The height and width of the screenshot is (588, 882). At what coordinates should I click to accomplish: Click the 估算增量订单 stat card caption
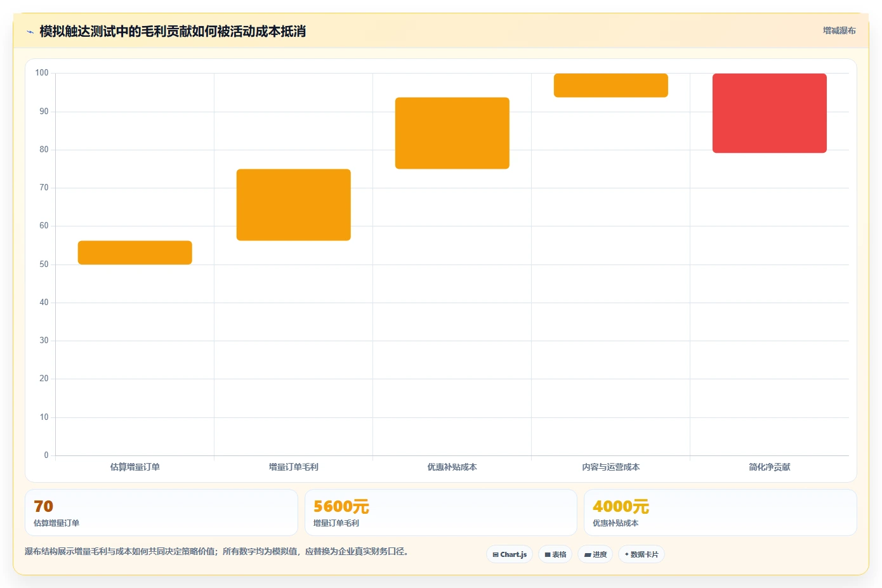coord(56,523)
